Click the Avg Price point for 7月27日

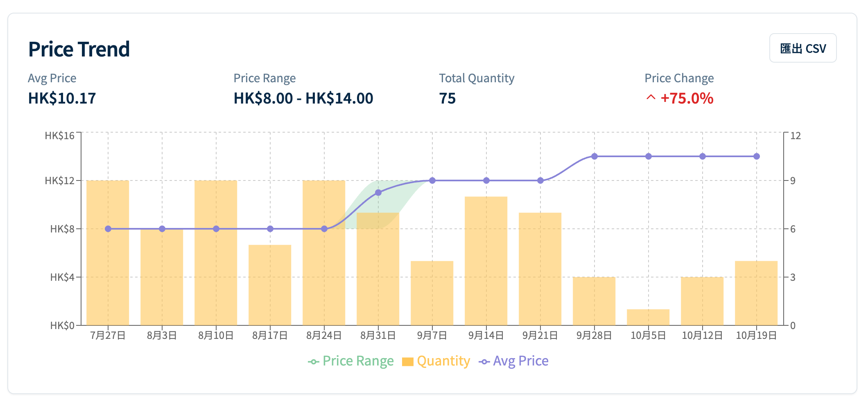pos(108,229)
